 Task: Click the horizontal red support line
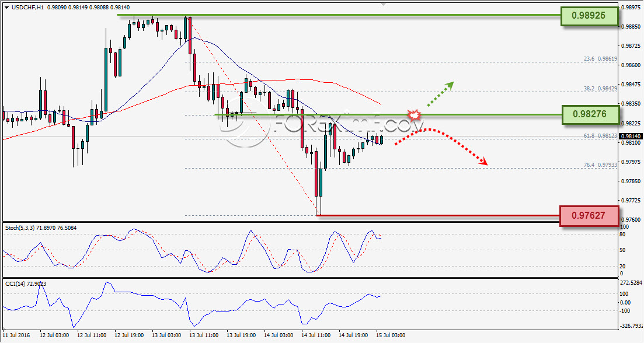click(438, 215)
